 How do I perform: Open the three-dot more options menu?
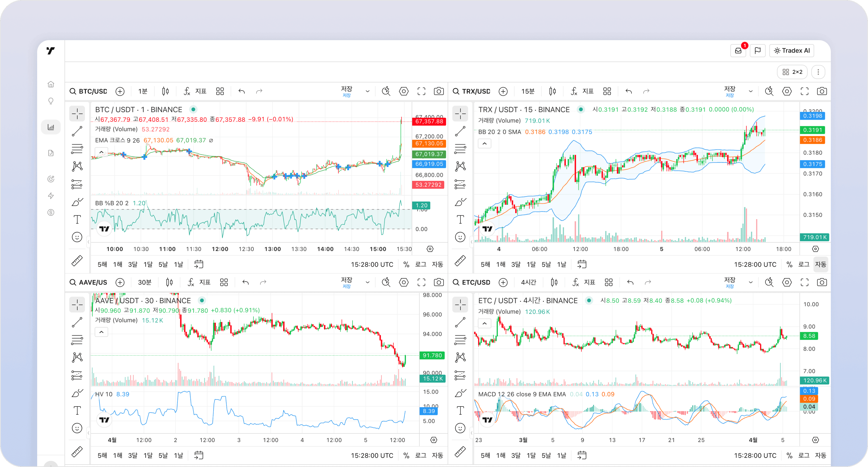pos(818,72)
